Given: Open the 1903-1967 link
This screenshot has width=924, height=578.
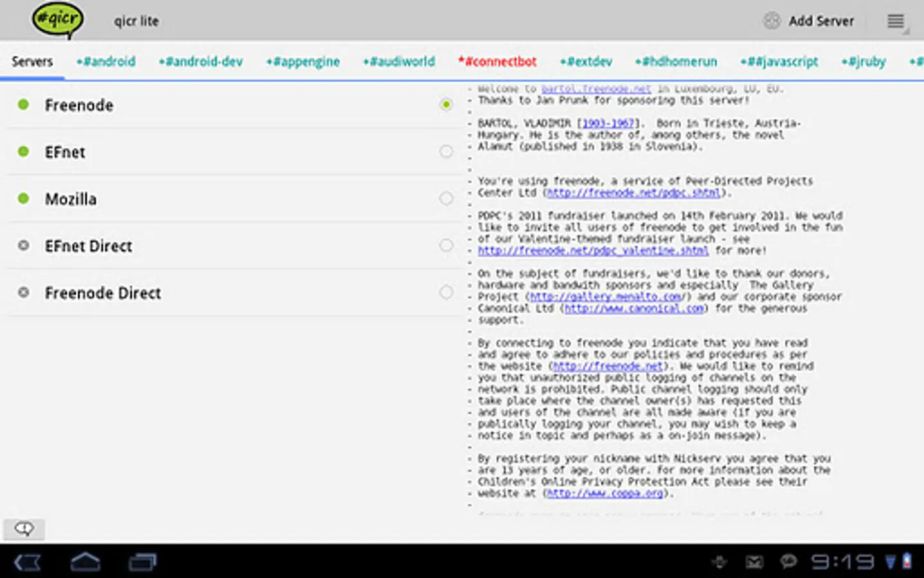Looking at the screenshot, I should (x=608, y=123).
